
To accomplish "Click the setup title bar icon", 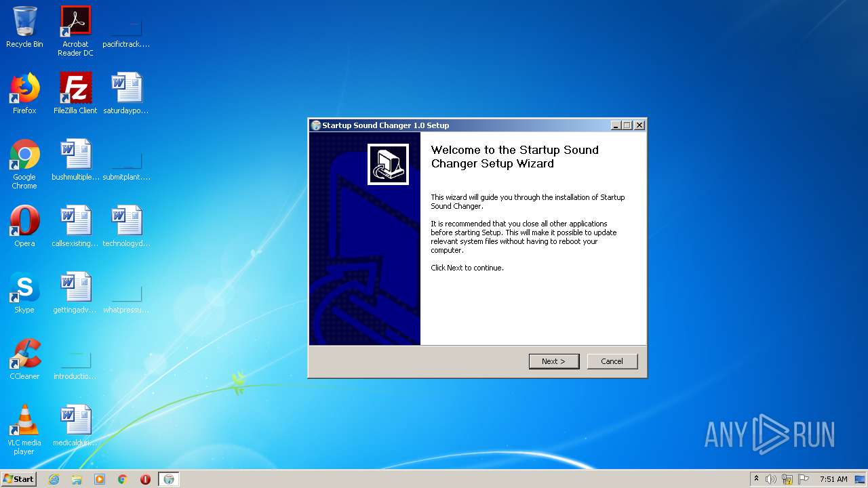I will coord(315,125).
